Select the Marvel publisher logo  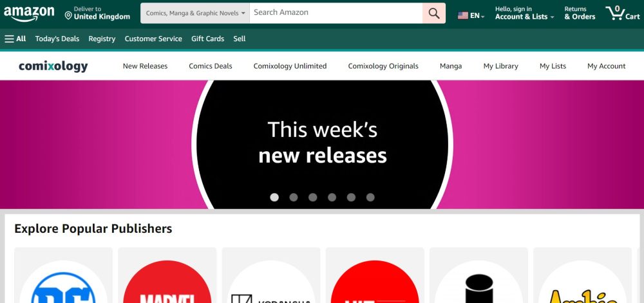(x=167, y=282)
